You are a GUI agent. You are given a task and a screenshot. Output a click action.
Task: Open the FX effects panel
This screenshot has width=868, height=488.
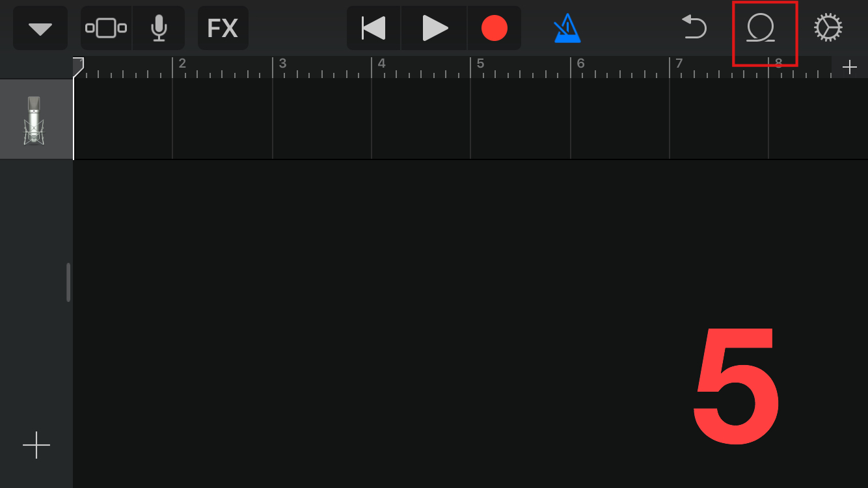tap(223, 28)
